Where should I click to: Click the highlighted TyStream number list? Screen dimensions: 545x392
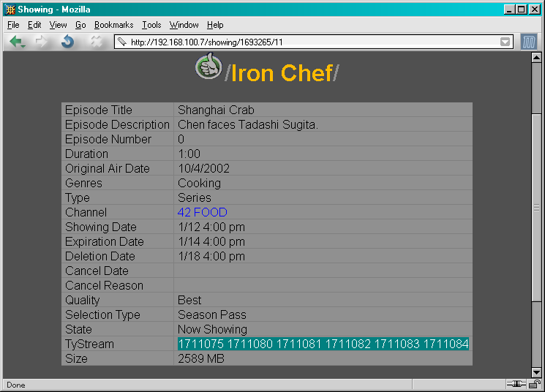323,344
